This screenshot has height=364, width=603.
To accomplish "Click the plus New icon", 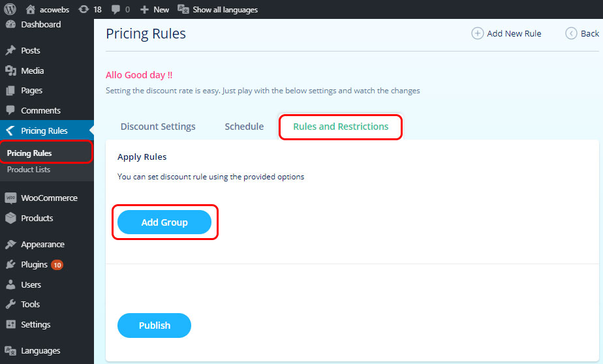I will pos(144,10).
